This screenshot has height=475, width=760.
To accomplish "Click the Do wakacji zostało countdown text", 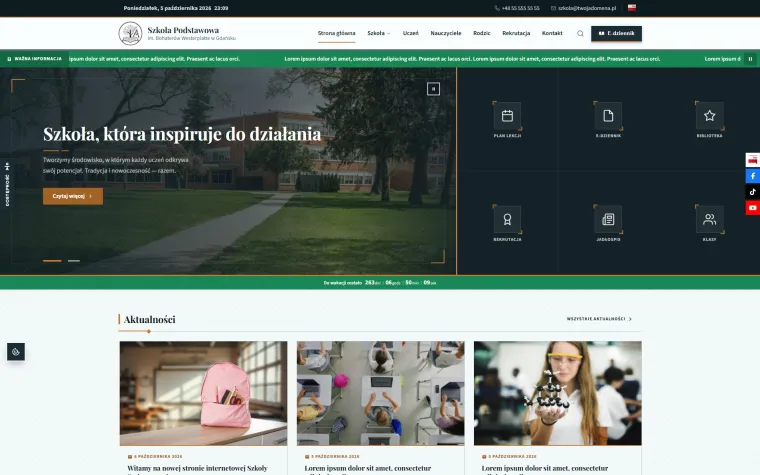I will pyautogui.click(x=343, y=283).
